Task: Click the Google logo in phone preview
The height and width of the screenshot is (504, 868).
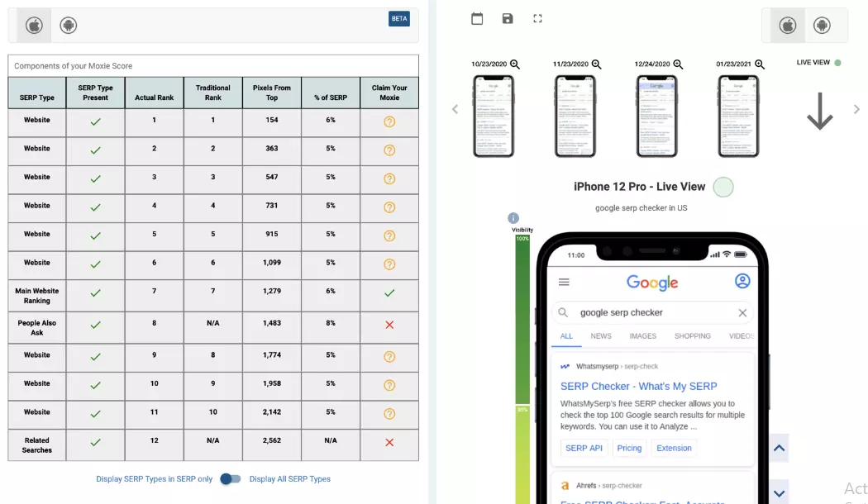Action: point(652,283)
